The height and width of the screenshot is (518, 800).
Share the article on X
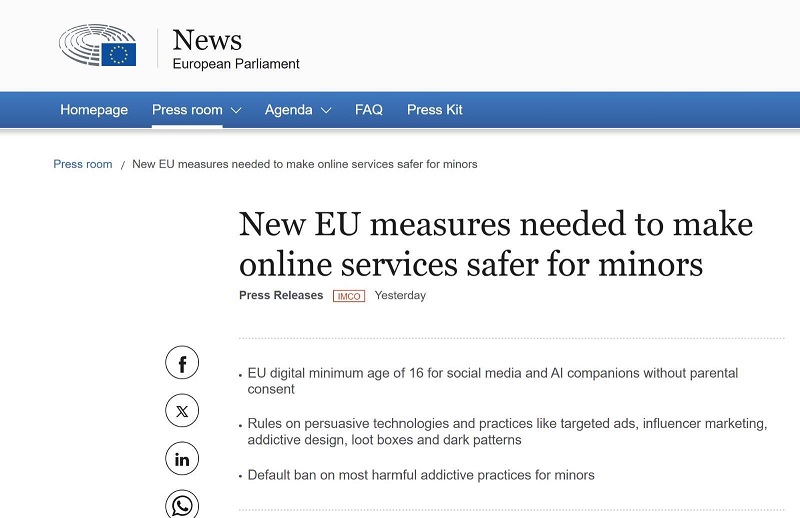[x=182, y=411]
